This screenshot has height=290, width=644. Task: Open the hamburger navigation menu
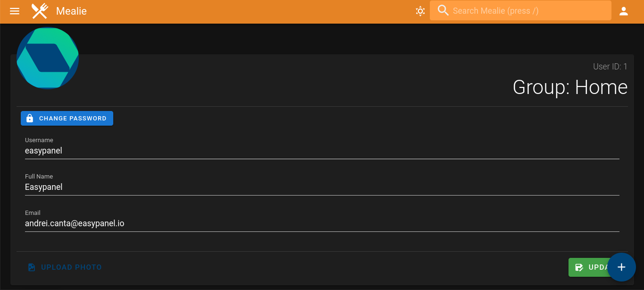(15, 11)
